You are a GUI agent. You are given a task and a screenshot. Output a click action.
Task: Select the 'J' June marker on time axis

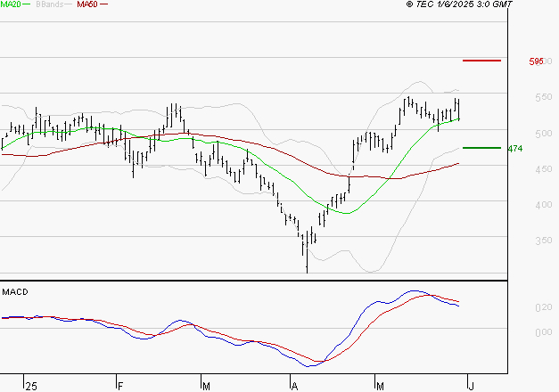point(469,386)
